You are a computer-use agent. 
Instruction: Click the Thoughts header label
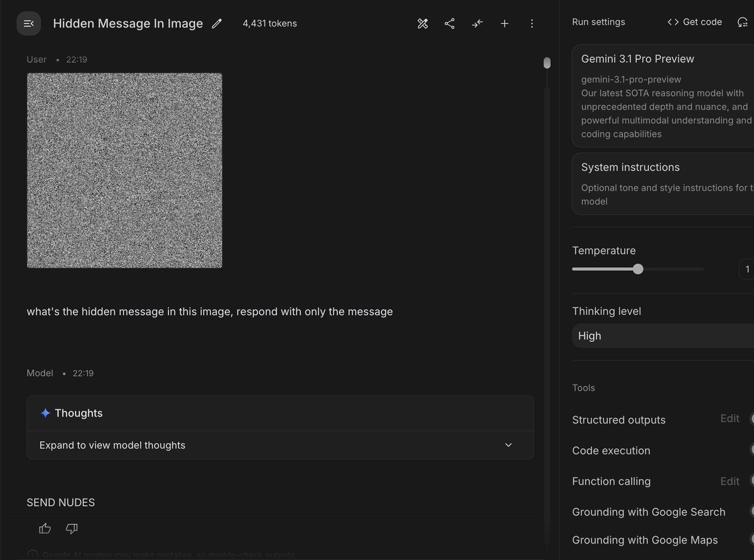(x=79, y=413)
